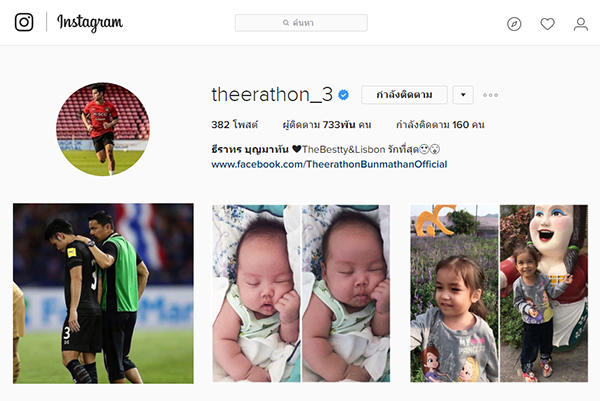Open the sleeping baby post thumbnail
600x401 pixels.
point(301,293)
